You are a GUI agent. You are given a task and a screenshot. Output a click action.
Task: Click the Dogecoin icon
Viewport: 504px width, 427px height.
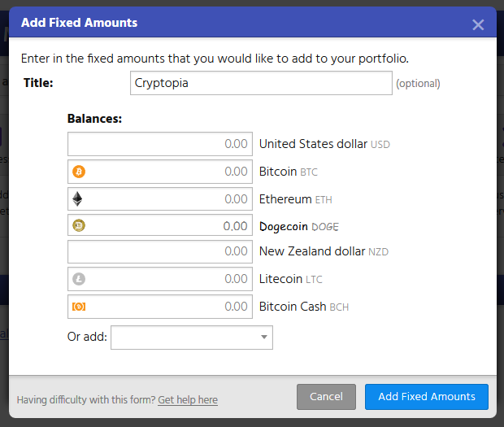coord(79,226)
